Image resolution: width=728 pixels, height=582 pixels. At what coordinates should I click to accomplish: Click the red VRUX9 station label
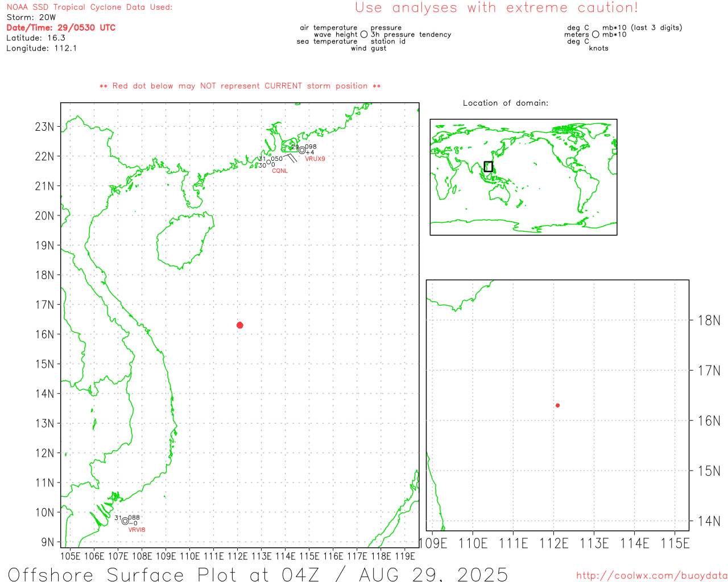pyautogui.click(x=315, y=159)
